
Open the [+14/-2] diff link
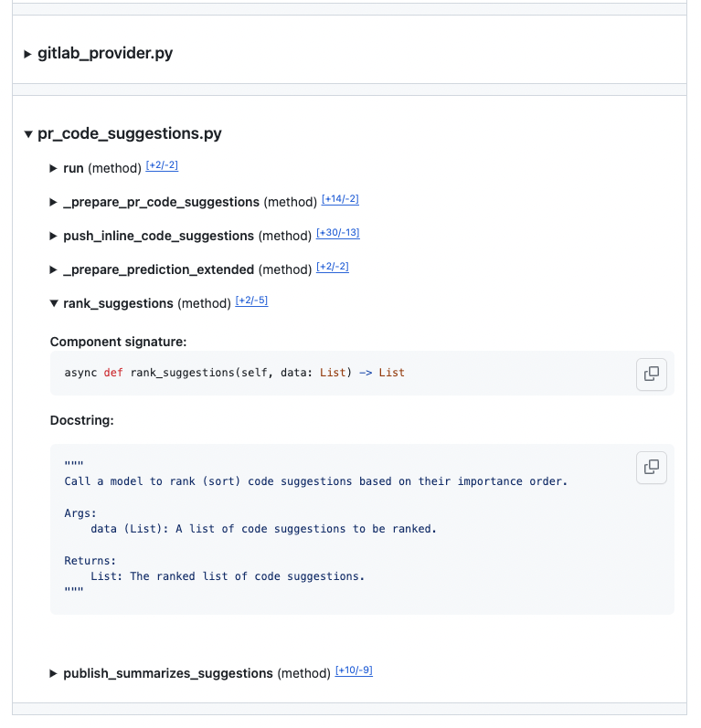click(x=340, y=199)
